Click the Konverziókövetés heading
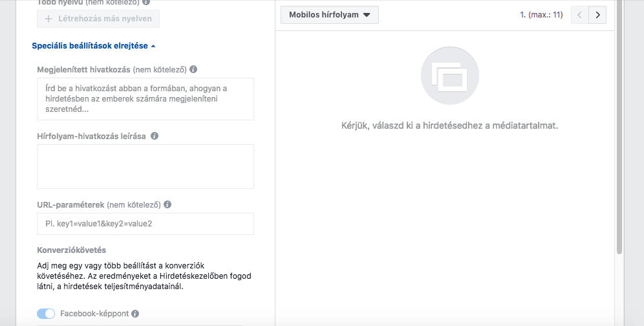The width and height of the screenshot is (644, 326). click(72, 250)
